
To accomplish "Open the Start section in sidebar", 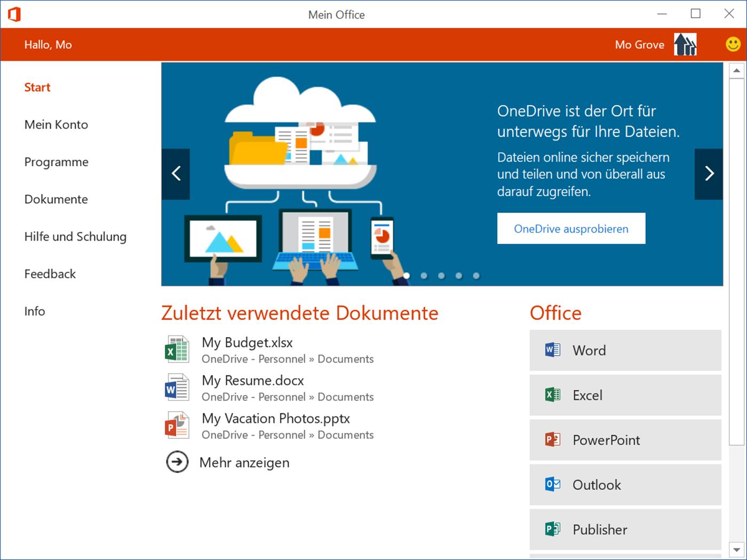I will tap(37, 87).
